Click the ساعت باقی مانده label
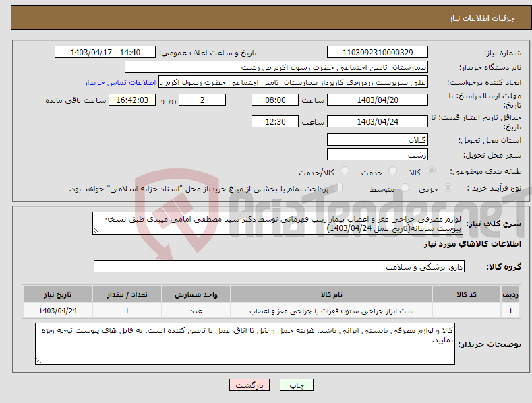Screen dimensions: 532x403 coord(76,101)
